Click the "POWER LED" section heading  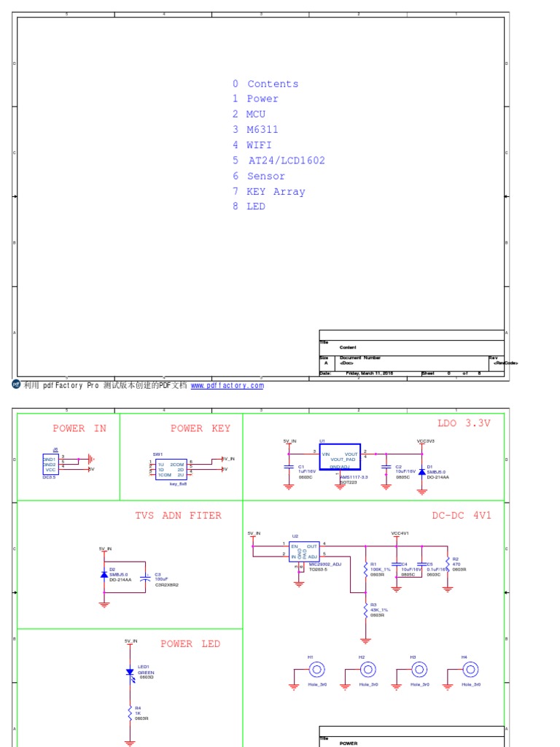click(190, 644)
